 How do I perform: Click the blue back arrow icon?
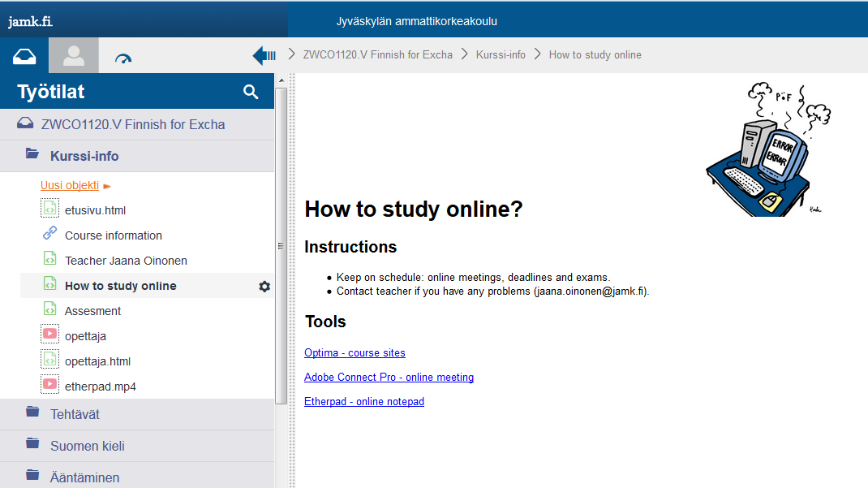[264, 55]
